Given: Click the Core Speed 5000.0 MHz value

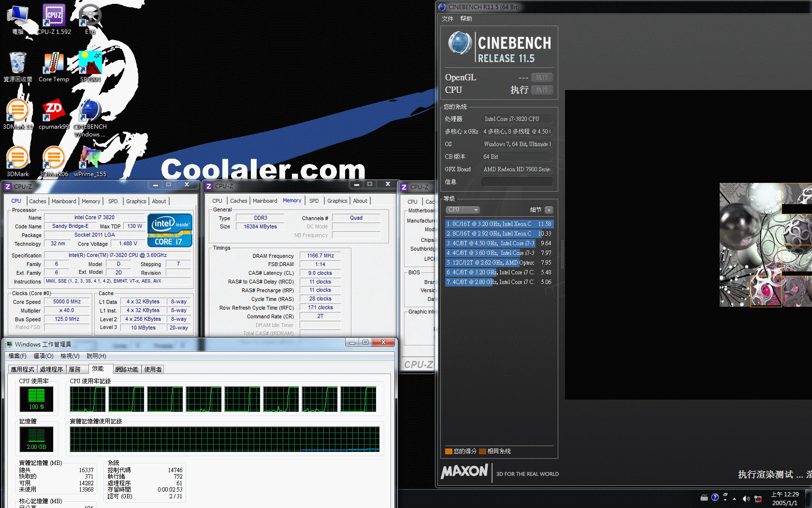Looking at the screenshot, I should click(x=67, y=301).
